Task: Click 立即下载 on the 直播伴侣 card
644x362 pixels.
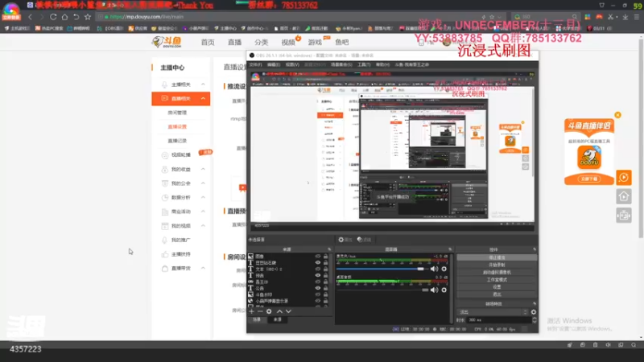Action: (589, 179)
